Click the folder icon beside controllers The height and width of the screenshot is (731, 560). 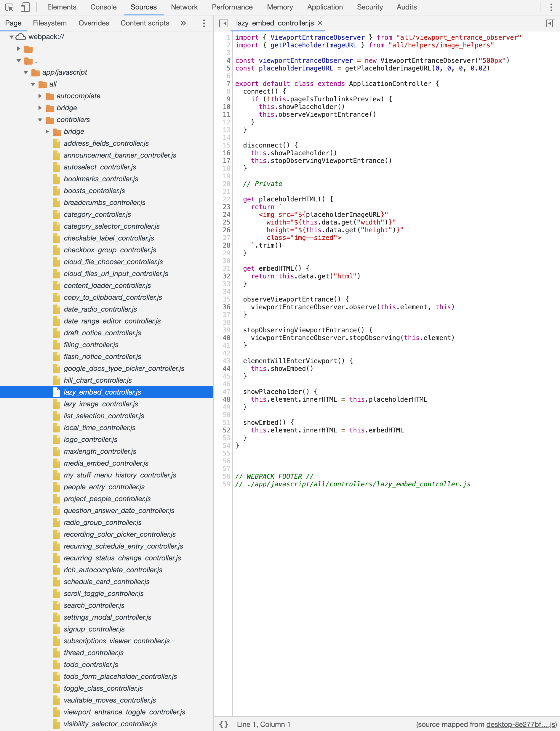click(50, 120)
